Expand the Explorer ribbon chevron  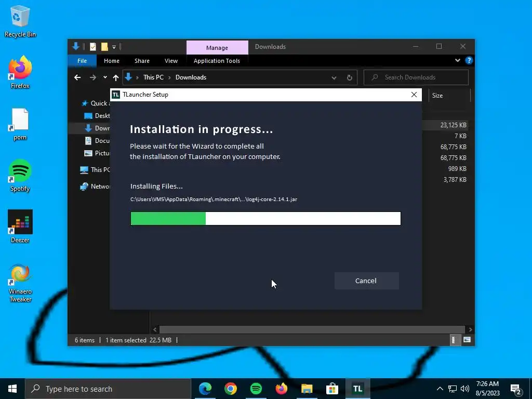coord(457,60)
